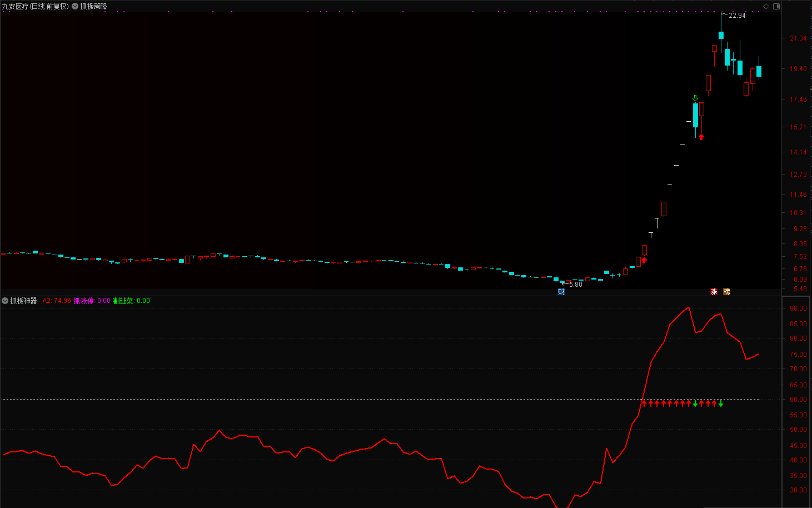
Task: Select the A2: 74.96 value label
Action: click(x=57, y=301)
